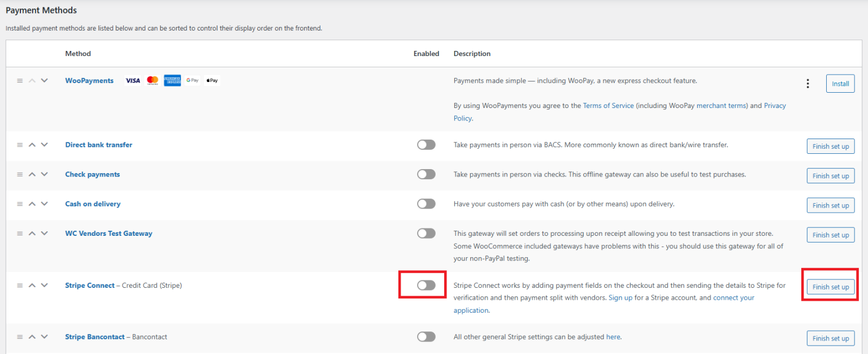Finish set up for Stripe Connect
The height and width of the screenshot is (354, 868).
(830, 287)
